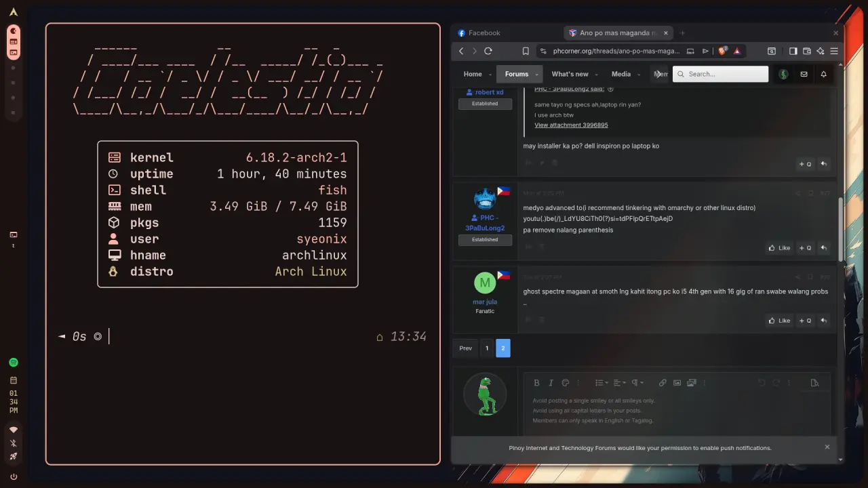Click the site settings icon in the address bar

point(543,51)
